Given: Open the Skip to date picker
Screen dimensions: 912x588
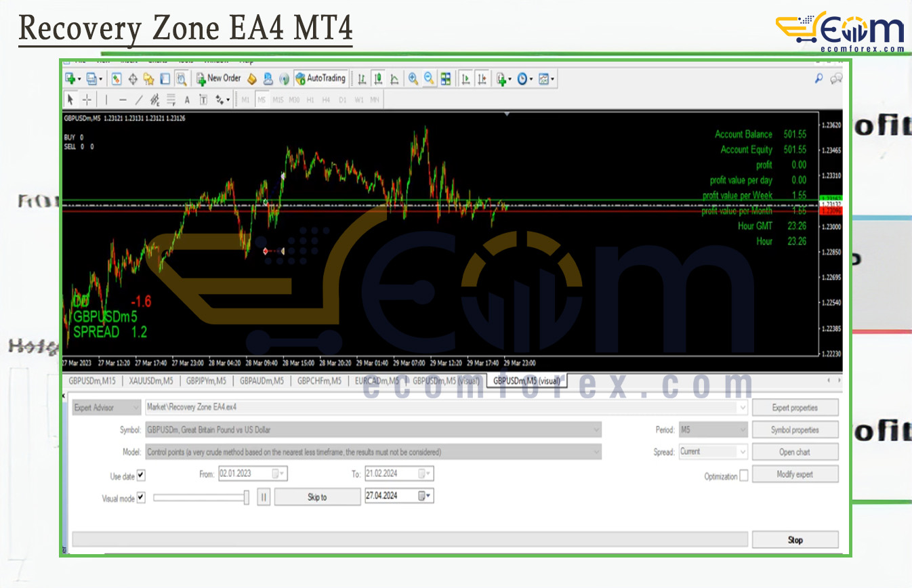Looking at the screenshot, I should 424,496.
